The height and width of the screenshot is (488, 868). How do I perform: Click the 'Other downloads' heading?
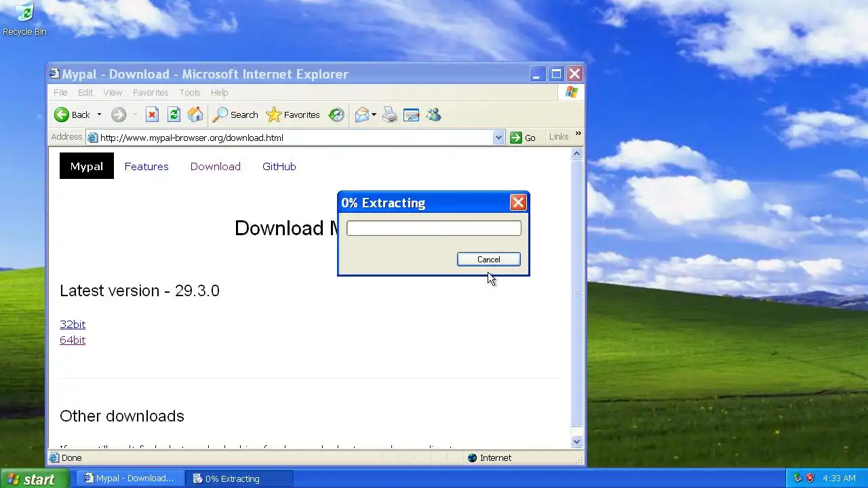122,415
